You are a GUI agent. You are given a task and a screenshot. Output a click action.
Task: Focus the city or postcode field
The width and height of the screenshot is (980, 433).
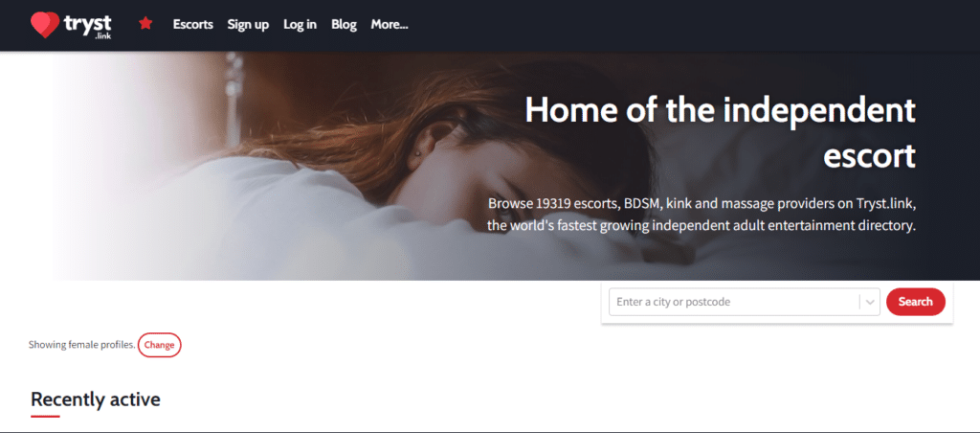pos(734,302)
